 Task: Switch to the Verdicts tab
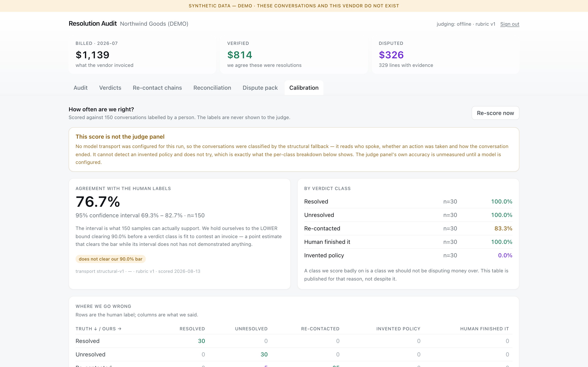[110, 88]
